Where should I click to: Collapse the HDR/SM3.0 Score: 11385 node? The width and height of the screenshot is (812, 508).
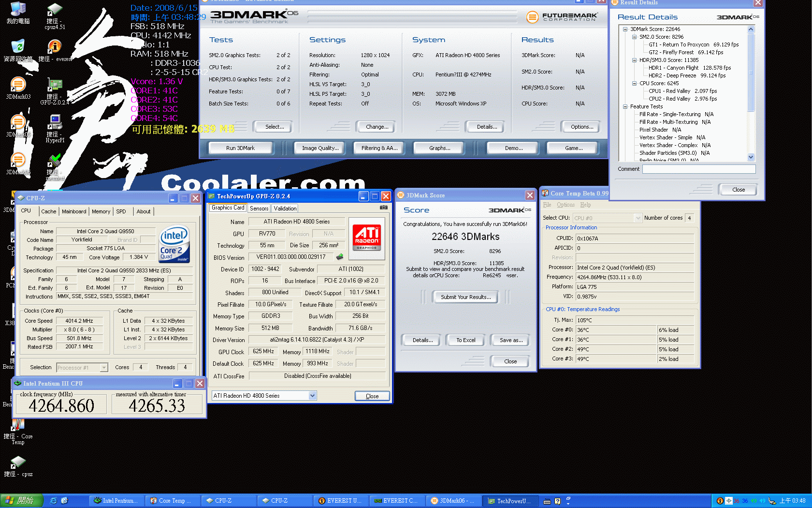[x=634, y=60]
